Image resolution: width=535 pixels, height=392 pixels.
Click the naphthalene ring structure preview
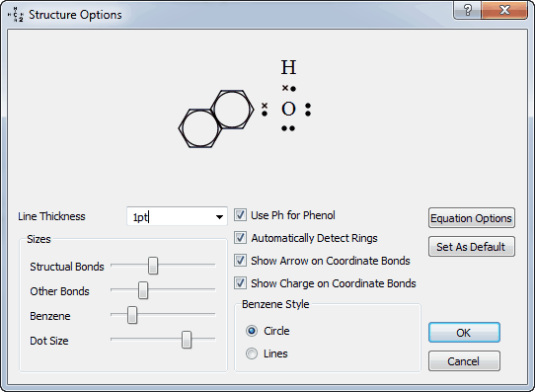click(216, 118)
